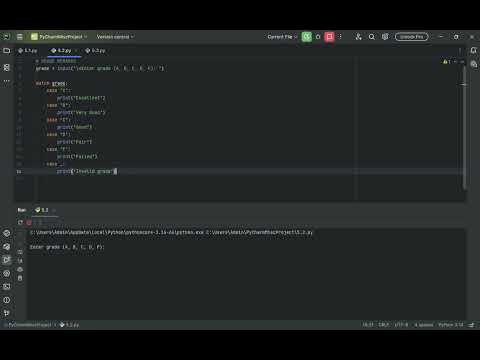
Task: Click the trash Clear All icon in Run console
Action: pyautogui.click(x=20, y=278)
